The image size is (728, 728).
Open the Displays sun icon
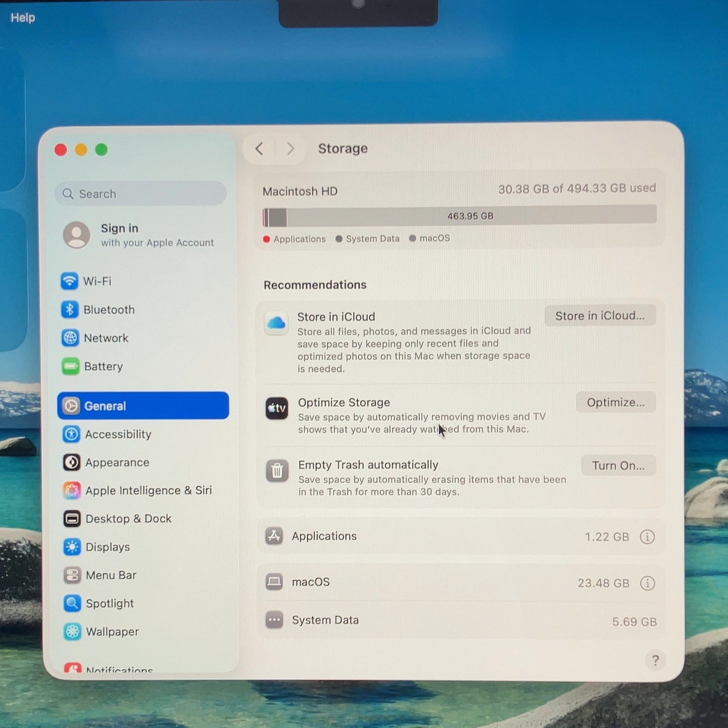73,547
